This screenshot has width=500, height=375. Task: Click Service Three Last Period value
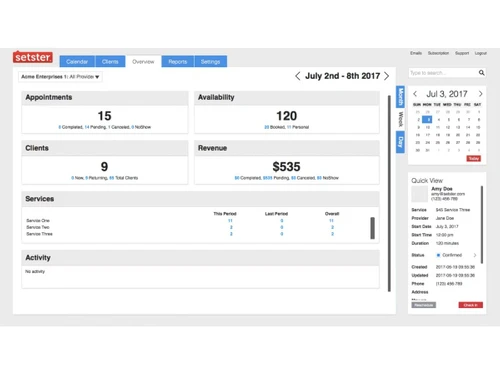coord(282,234)
